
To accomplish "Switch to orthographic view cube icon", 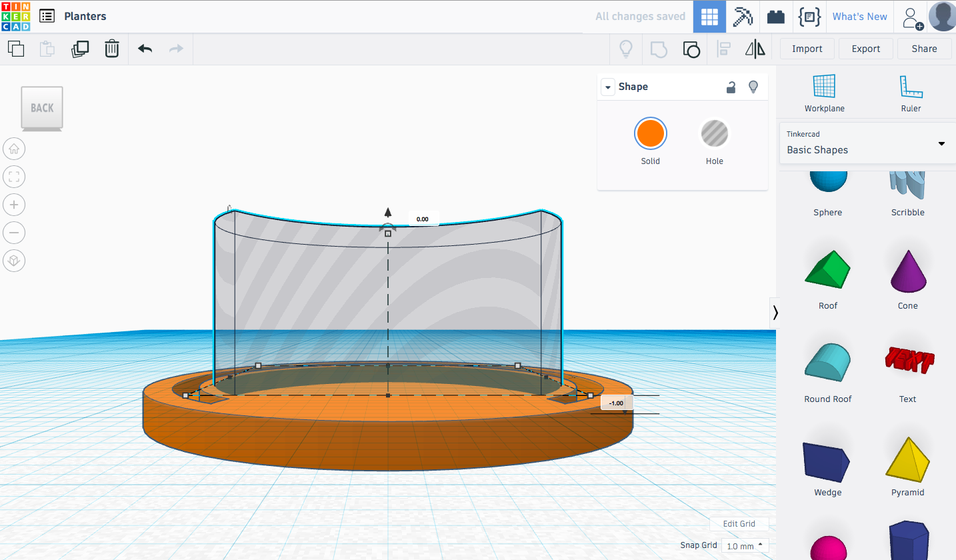I will [14, 261].
